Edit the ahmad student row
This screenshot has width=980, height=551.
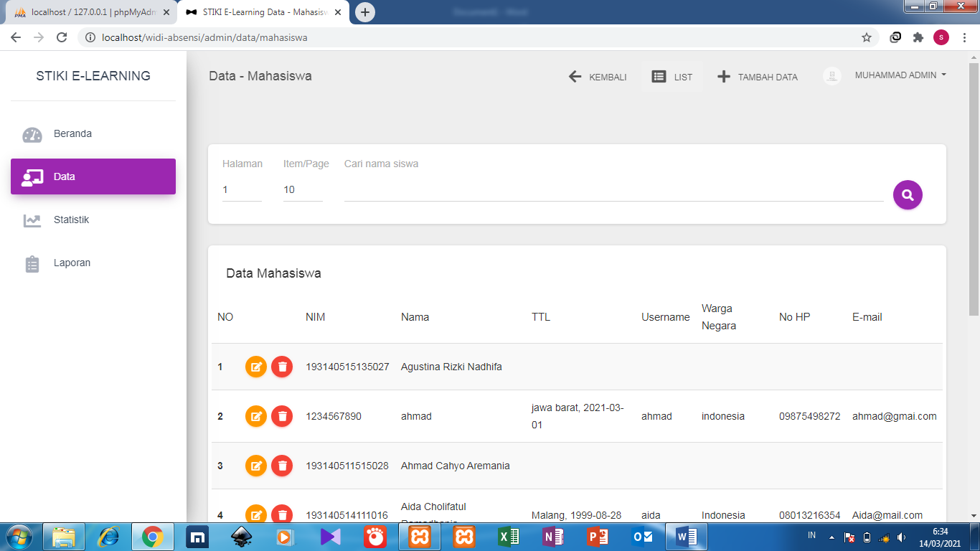click(256, 416)
